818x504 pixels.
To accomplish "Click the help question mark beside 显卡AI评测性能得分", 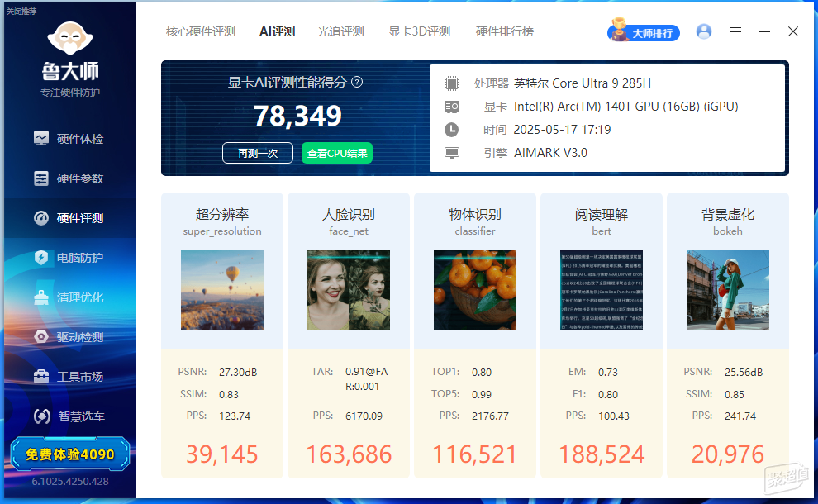I will [357, 82].
